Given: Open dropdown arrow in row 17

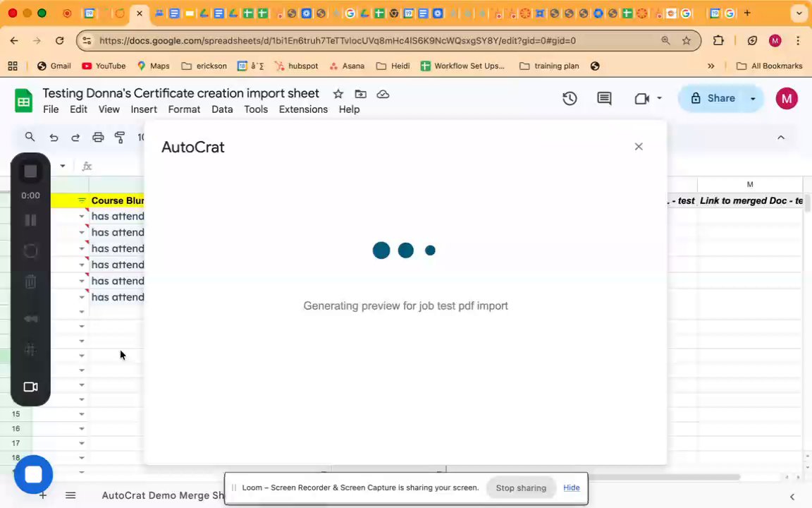Looking at the screenshot, I should click(82, 443).
